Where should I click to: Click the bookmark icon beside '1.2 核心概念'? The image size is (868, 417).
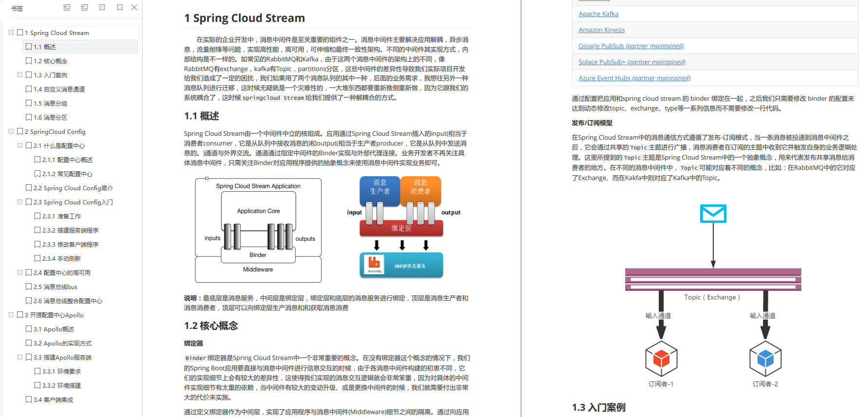[x=29, y=61]
